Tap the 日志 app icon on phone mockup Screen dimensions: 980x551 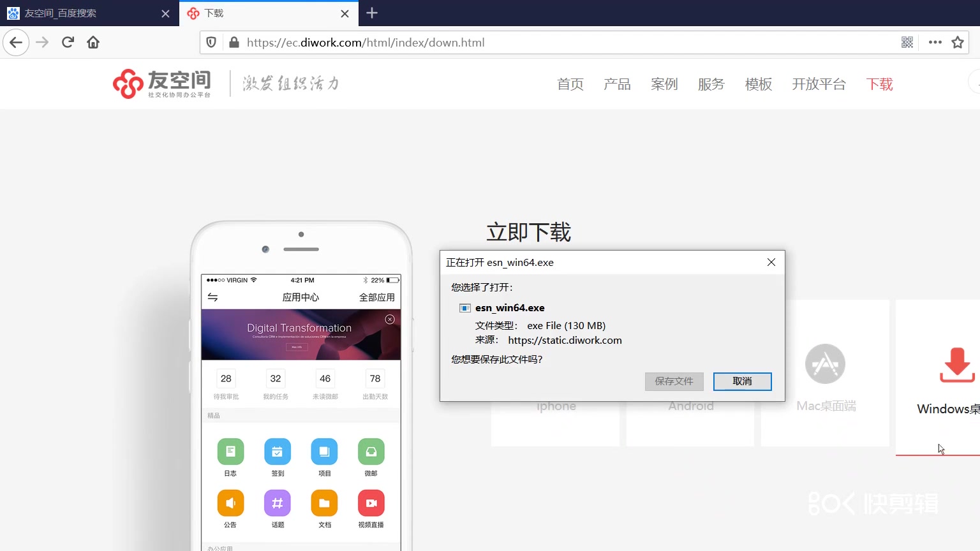230,452
